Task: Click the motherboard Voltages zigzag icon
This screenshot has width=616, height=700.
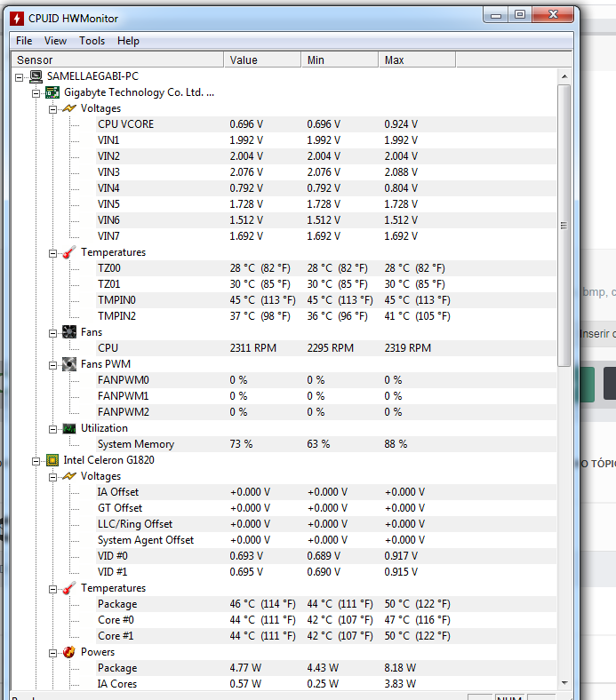Action: [69, 108]
